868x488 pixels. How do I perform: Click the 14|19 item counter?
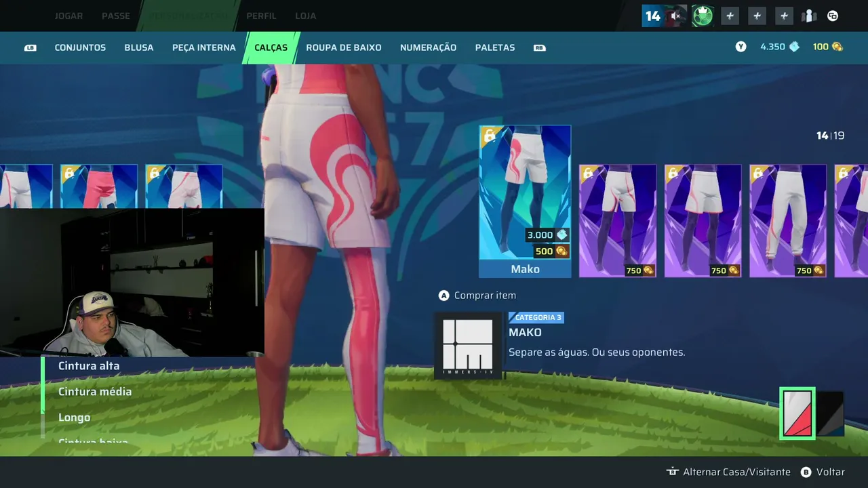pyautogui.click(x=830, y=136)
